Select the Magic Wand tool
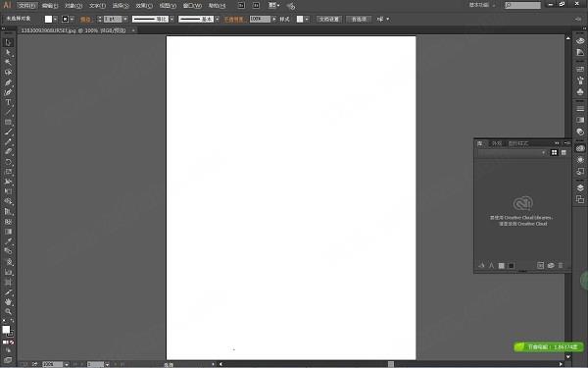The image size is (588, 368). coord(8,63)
